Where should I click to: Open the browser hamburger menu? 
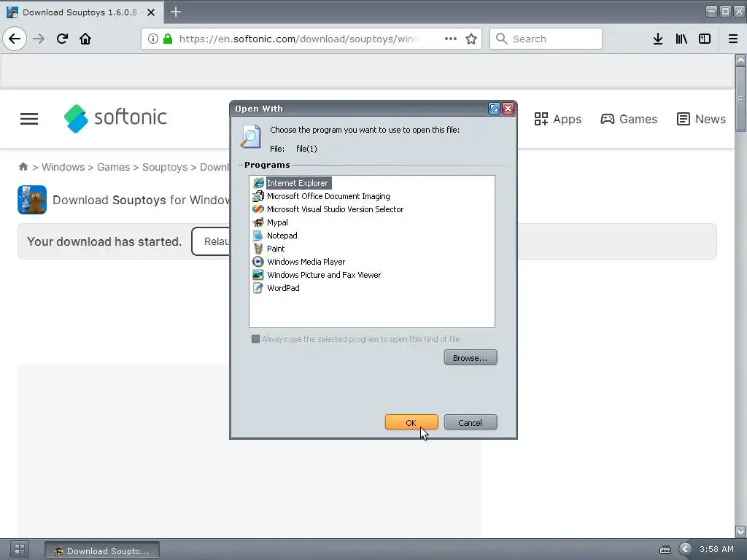coord(733,39)
